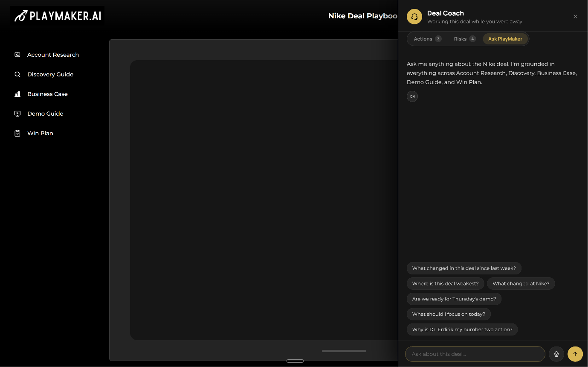Select the Ask PlayMaker tab

tap(505, 39)
